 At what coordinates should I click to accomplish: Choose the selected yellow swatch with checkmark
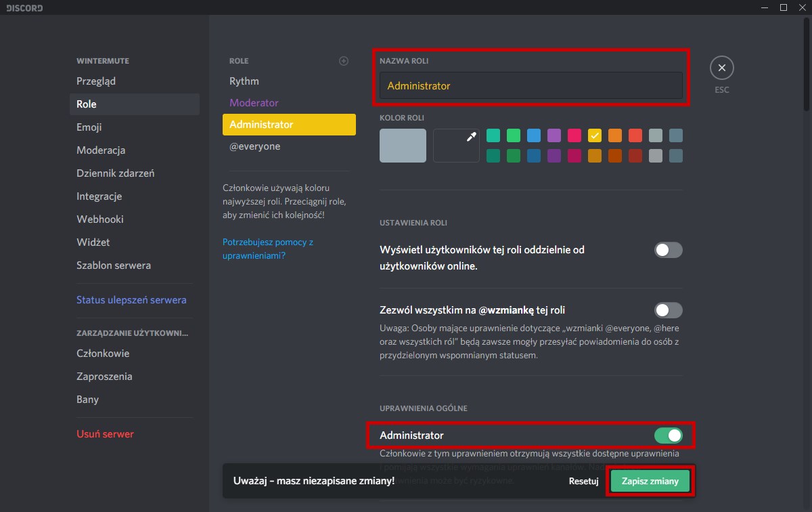(595, 135)
